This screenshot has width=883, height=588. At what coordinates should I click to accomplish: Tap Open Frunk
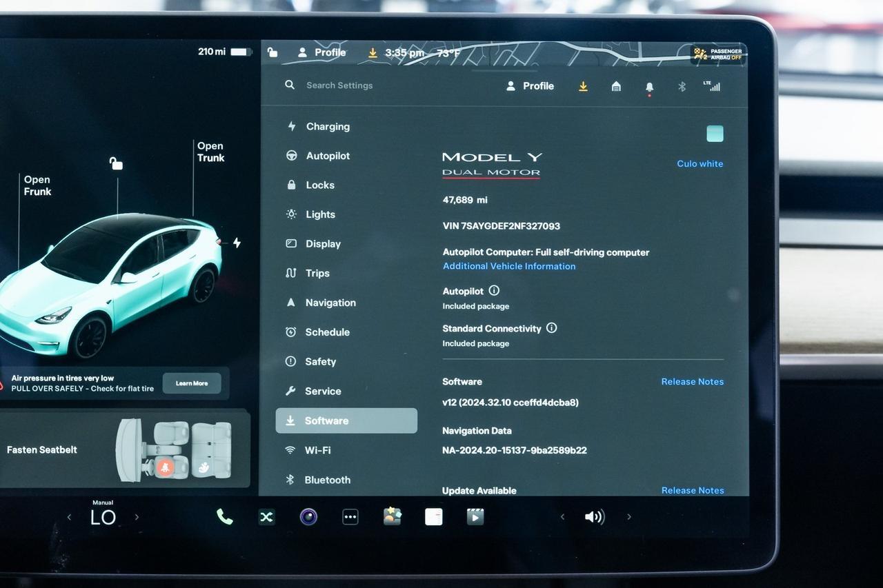[37, 185]
